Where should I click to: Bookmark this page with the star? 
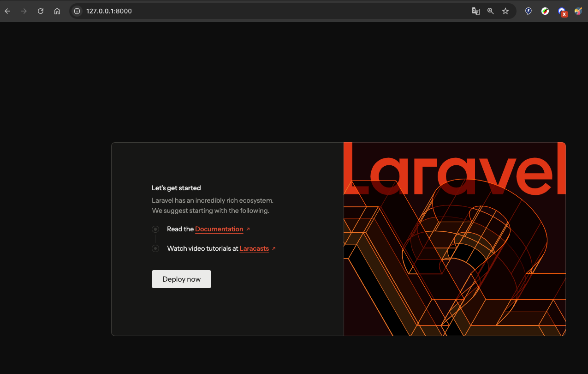click(505, 11)
